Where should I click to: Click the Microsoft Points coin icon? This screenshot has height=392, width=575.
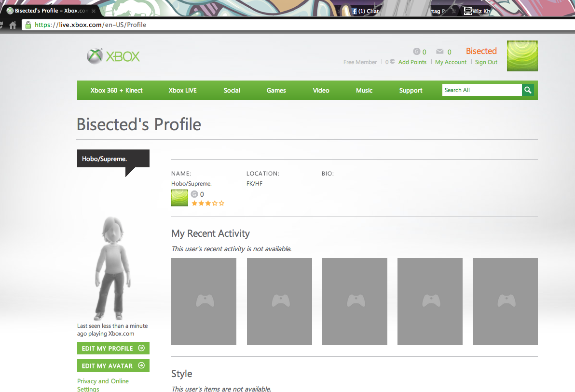click(392, 62)
